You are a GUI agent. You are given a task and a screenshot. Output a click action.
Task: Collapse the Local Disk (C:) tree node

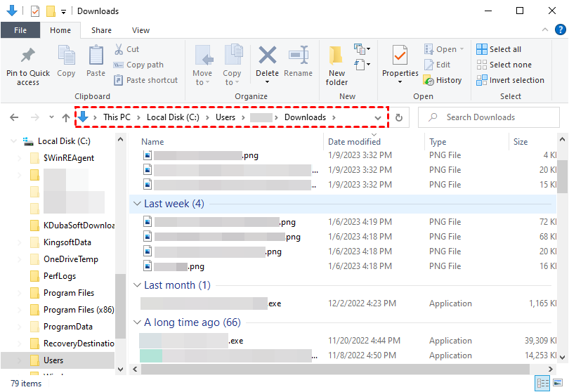click(12, 141)
